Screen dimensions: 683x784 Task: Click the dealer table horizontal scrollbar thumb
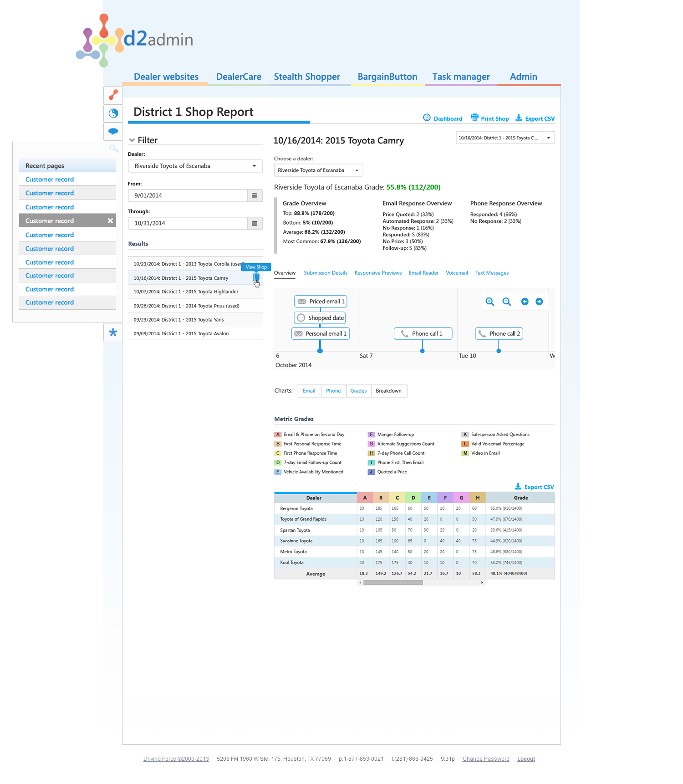click(x=393, y=583)
